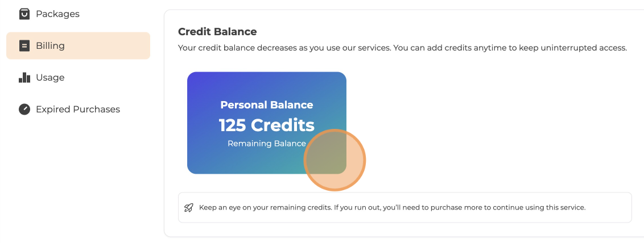Viewport: 644px width, 243px height.
Task: Open the Expired Purchases label in sidebar
Action: pos(78,110)
